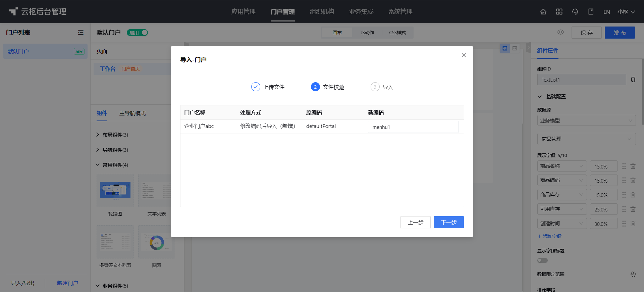
Task: Click the preview eye icon beside Save
Action: [560, 32]
